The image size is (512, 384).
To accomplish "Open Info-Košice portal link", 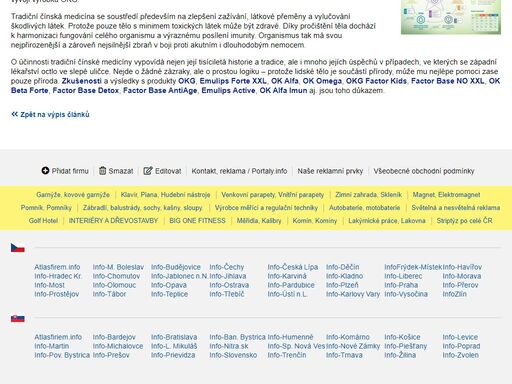I will pyautogui.click(x=402, y=337).
